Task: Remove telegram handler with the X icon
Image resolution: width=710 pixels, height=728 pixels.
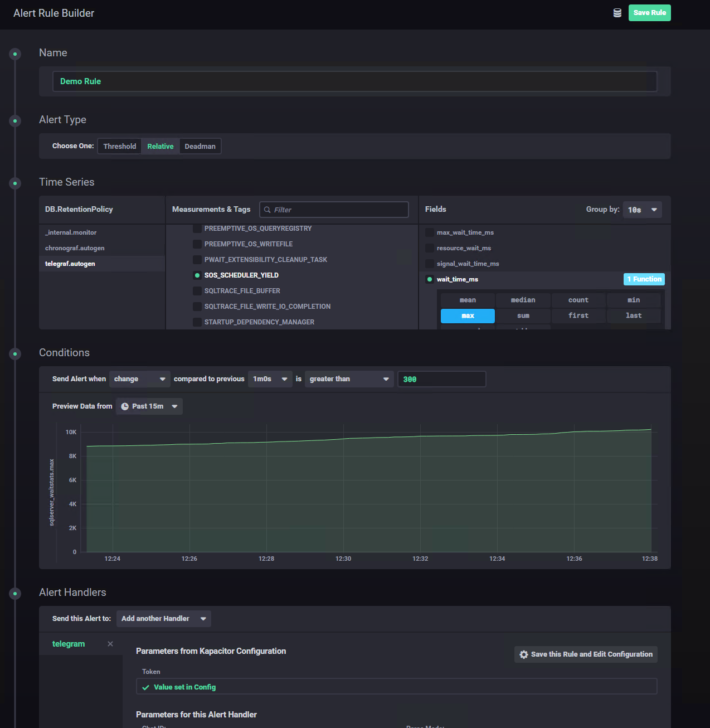Action: tap(110, 644)
